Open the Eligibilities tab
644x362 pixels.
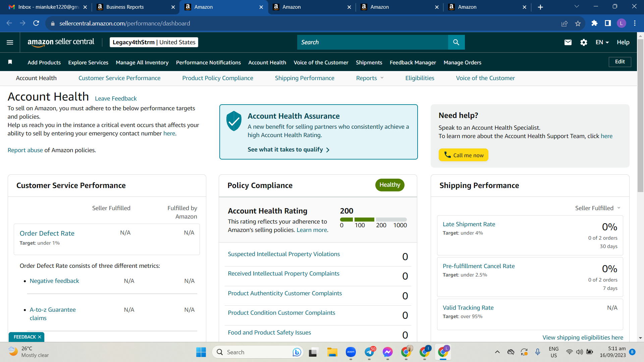point(420,78)
